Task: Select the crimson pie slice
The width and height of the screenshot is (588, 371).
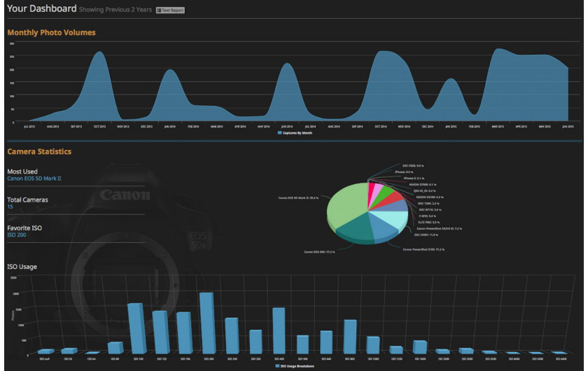Action: click(x=371, y=190)
